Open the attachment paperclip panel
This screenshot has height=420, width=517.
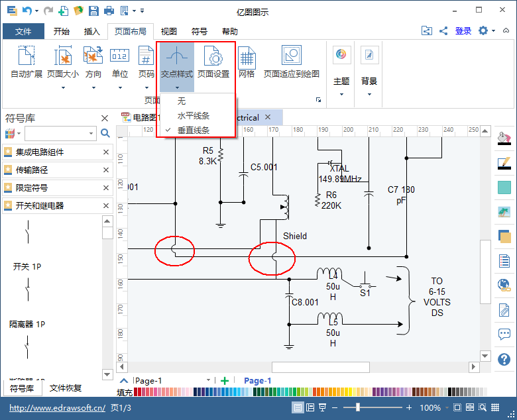504,310
